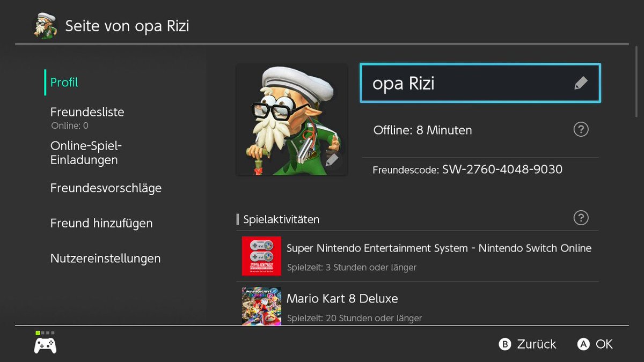This screenshot has height=362, width=644.
Task: Click Spielzeit: 20 Stunden oder länger
Action: (x=354, y=318)
